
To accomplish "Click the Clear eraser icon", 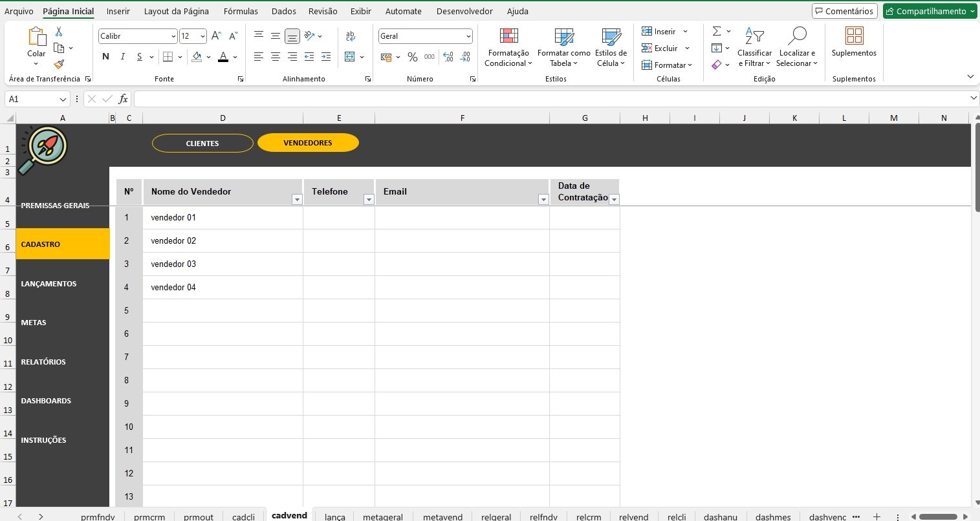I will tap(717, 65).
